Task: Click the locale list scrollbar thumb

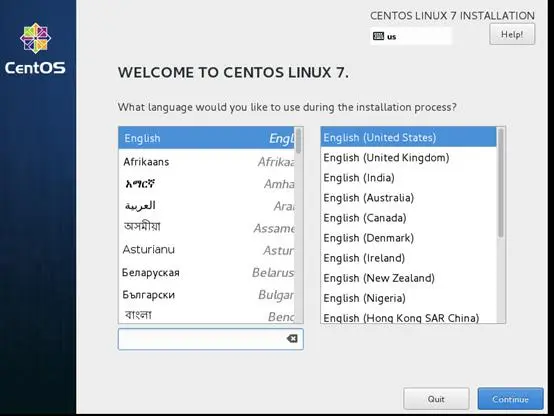Action: pyautogui.click(x=501, y=183)
